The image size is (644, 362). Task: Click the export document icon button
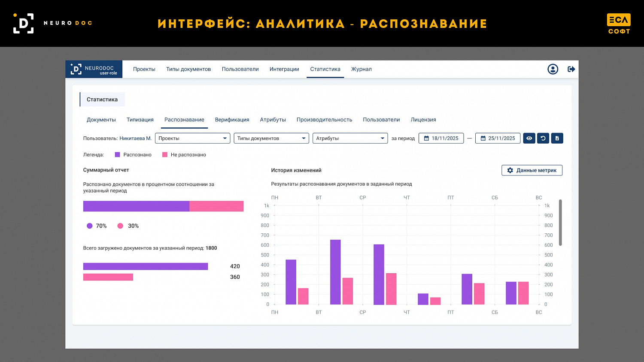point(557,138)
